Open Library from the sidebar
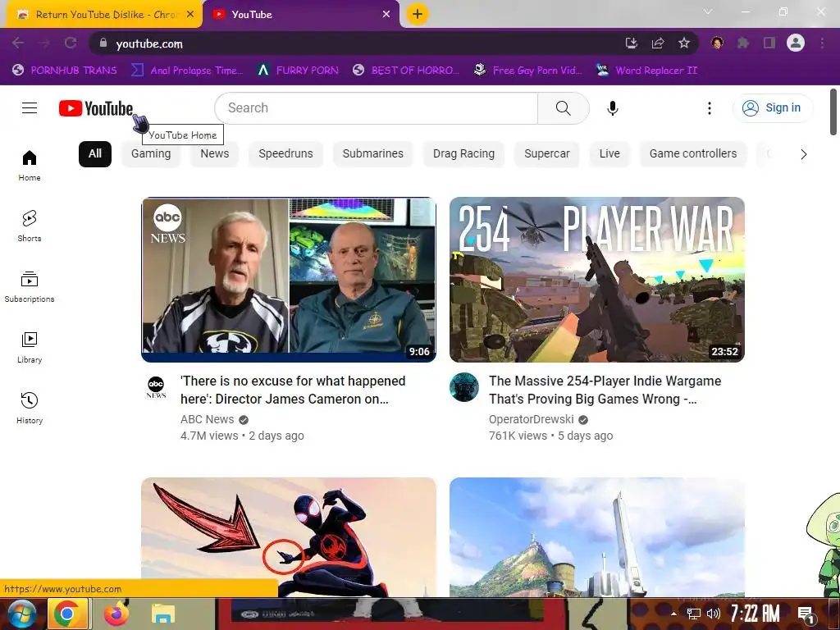This screenshot has height=630, width=840. point(30,347)
